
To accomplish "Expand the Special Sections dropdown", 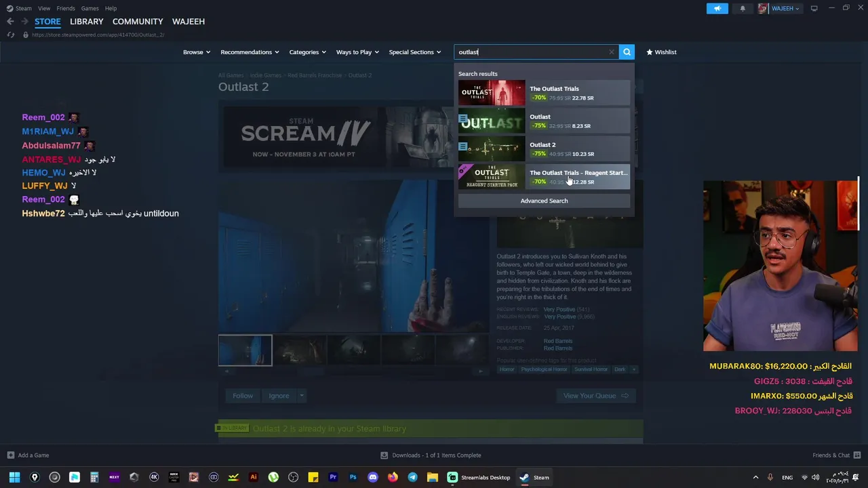I will click(414, 52).
